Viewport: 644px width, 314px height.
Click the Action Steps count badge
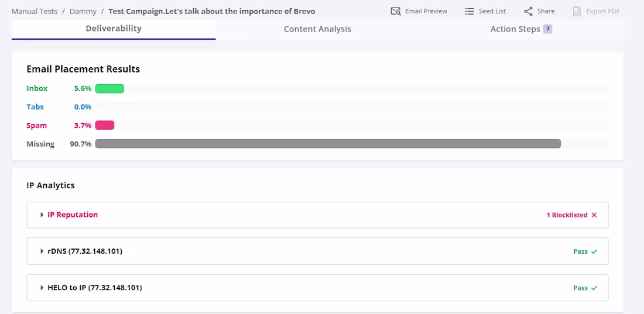(547, 29)
